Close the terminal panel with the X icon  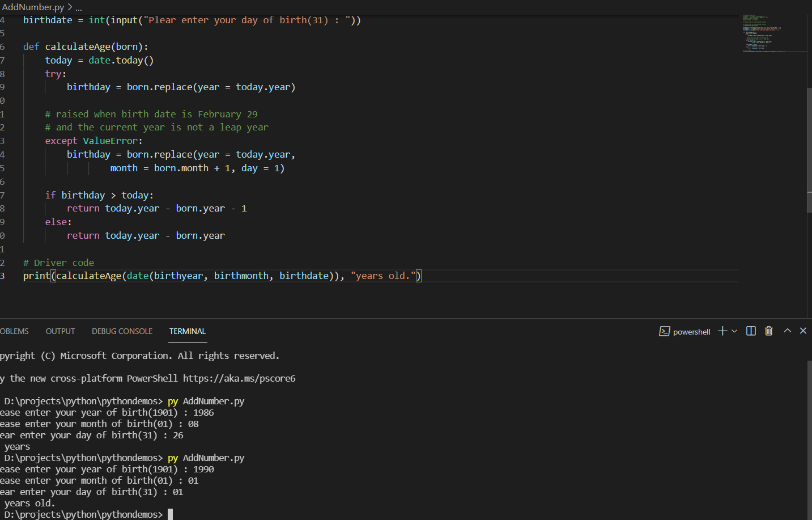(803, 331)
